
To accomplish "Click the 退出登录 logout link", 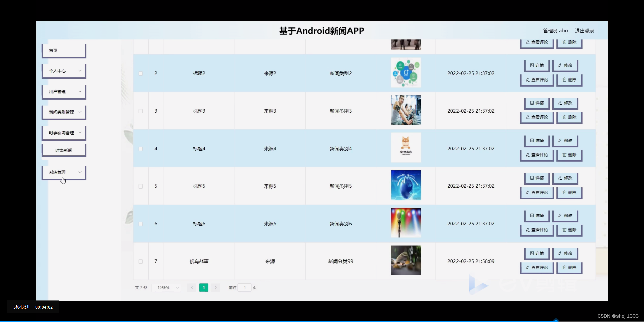I will [584, 30].
